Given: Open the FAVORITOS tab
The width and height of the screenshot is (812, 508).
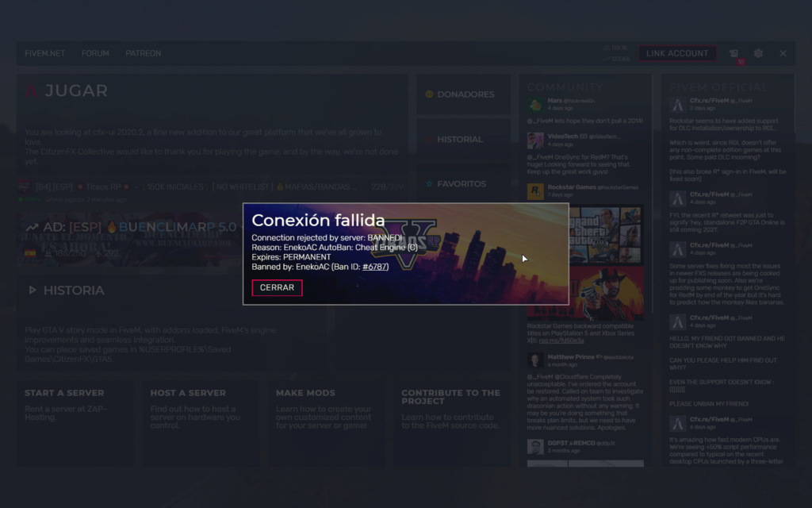Looking at the screenshot, I should point(463,183).
